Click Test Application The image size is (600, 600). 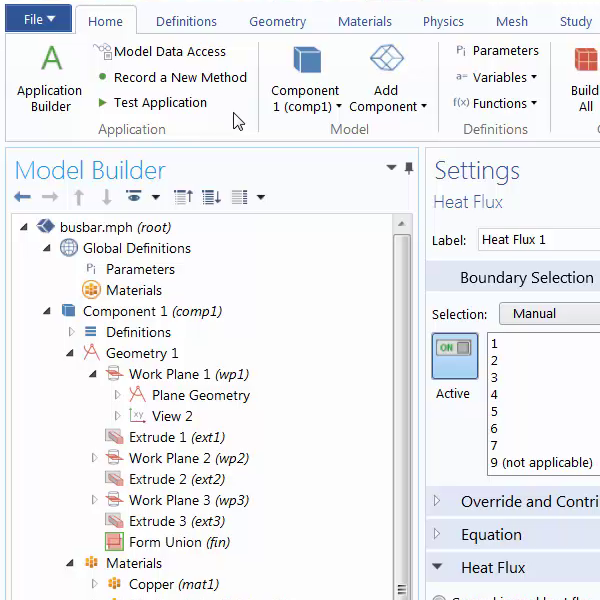tap(159, 102)
